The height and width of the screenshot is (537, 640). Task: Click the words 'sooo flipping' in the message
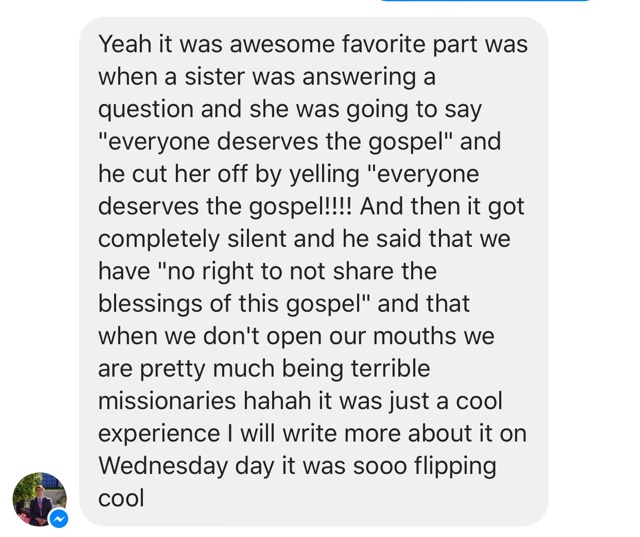click(x=424, y=466)
